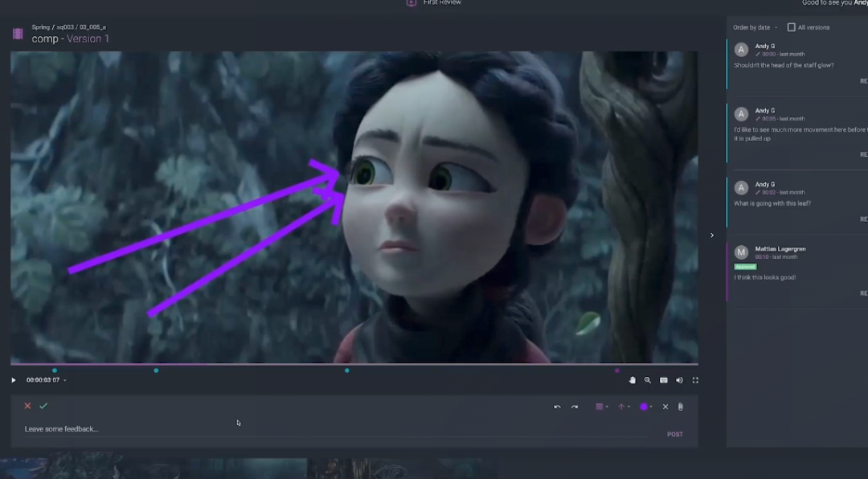This screenshot has height=479, width=868.
Task: Jump to the purple comment marker on timeline
Action: (617, 371)
